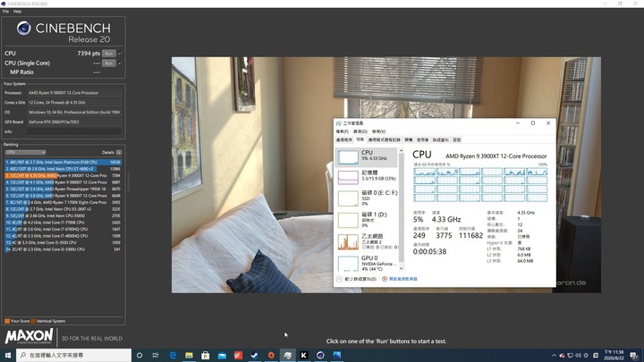Toggle checkbox beside CPU Run button
Viewport: 644px width, 362px height.
pyautogui.click(x=120, y=54)
